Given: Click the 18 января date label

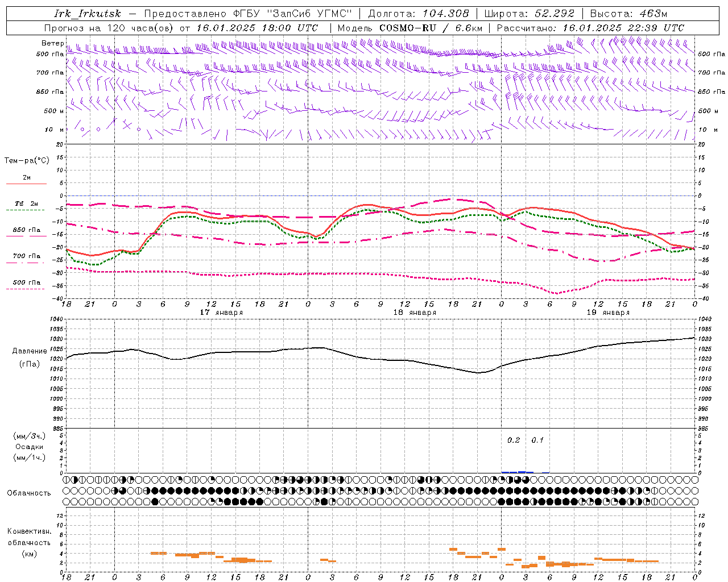Looking at the screenshot, I should pyautogui.click(x=415, y=313).
